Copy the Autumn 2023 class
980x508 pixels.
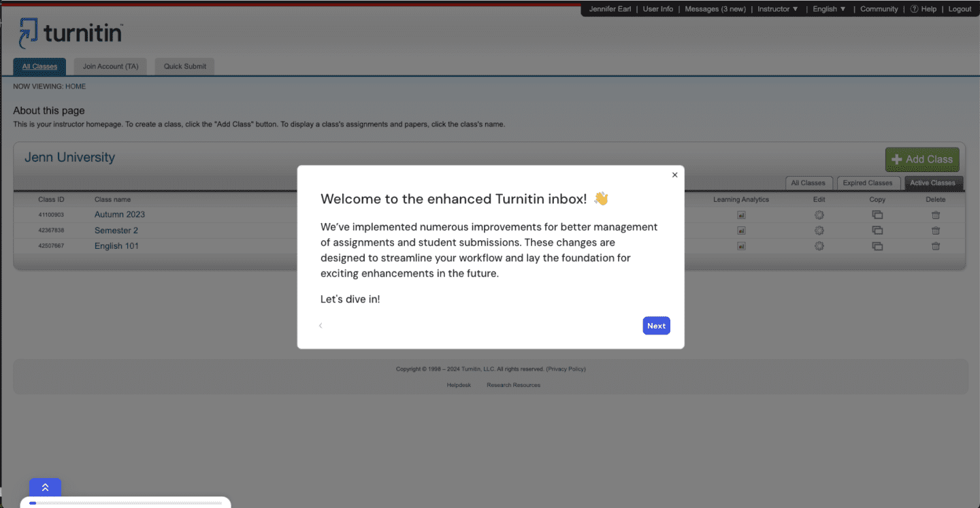tap(877, 215)
